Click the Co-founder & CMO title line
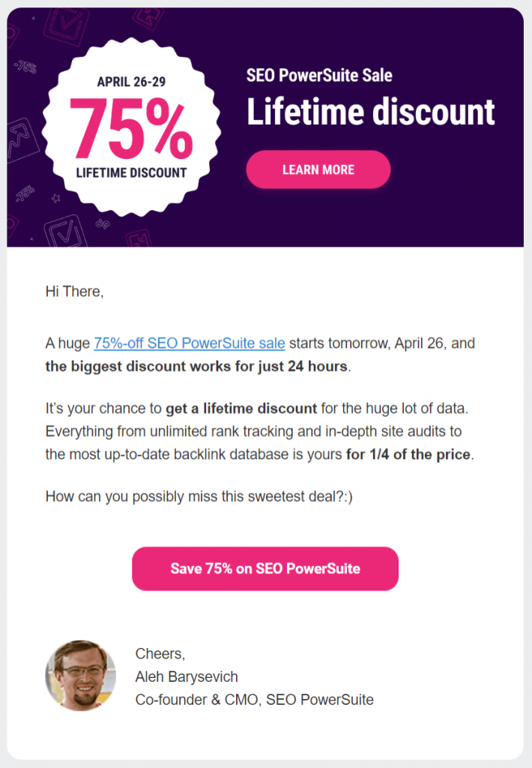The image size is (532, 768). click(254, 700)
